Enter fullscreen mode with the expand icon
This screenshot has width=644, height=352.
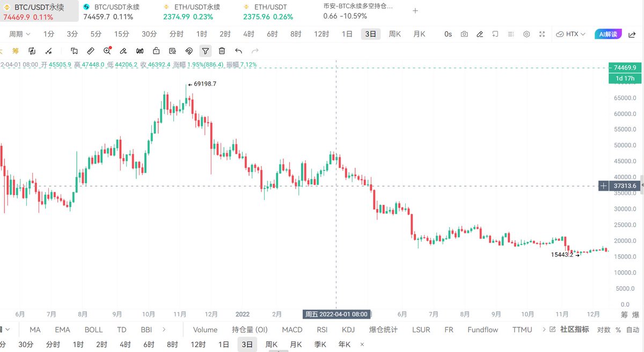click(x=542, y=34)
